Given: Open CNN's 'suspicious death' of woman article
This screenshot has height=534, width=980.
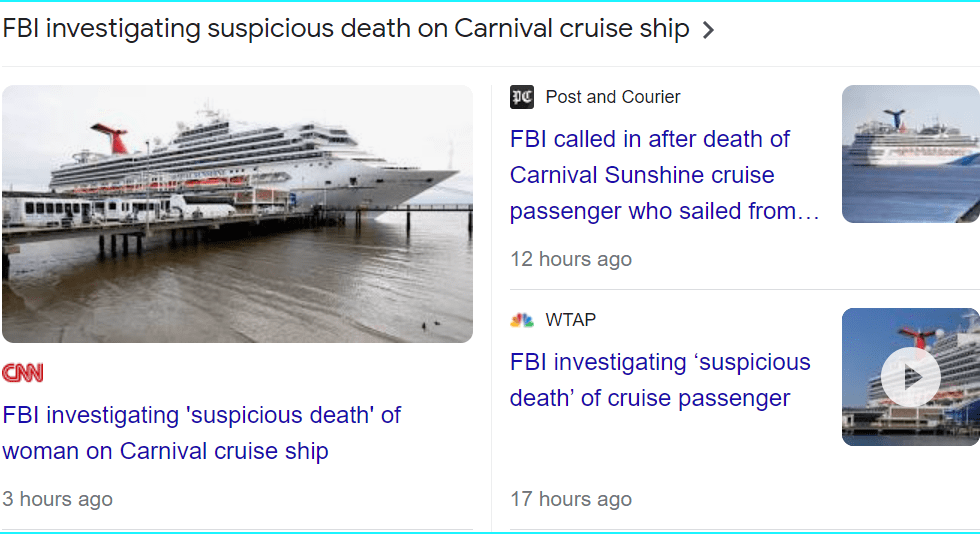Looking at the screenshot, I should [x=201, y=433].
